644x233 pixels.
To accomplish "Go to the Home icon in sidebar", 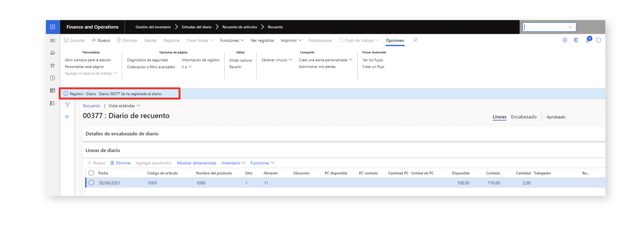I will 52,53.
